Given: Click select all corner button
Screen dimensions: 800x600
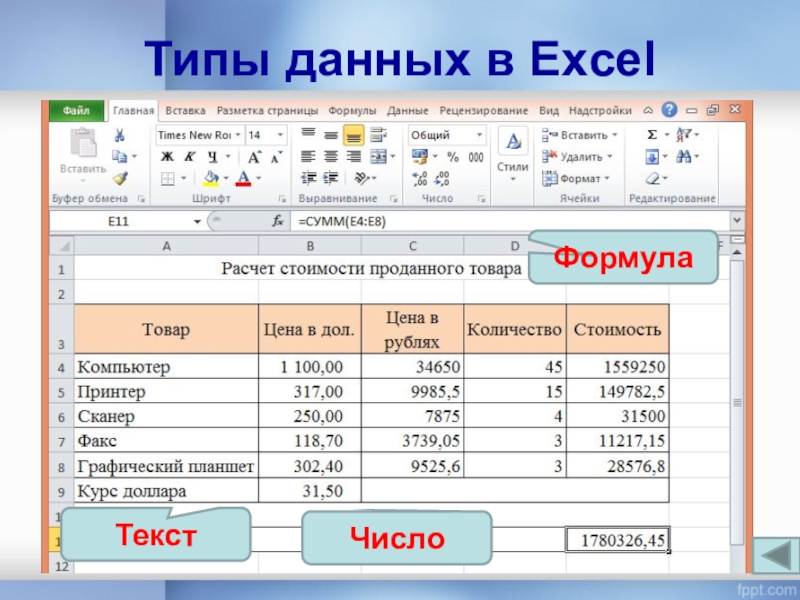Looking at the screenshot, I should pos(62,246).
